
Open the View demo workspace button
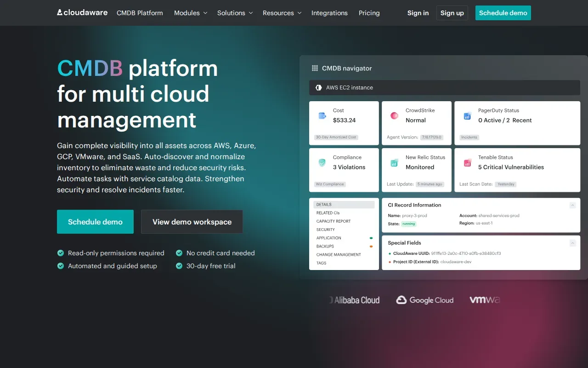click(192, 222)
